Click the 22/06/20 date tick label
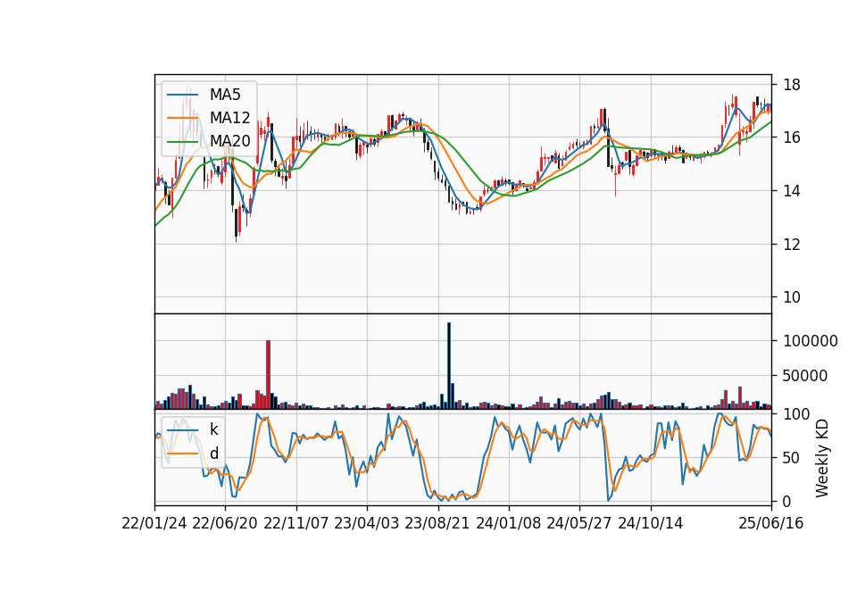The width and height of the screenshot is (857, 616). click(x=225, y=523)
